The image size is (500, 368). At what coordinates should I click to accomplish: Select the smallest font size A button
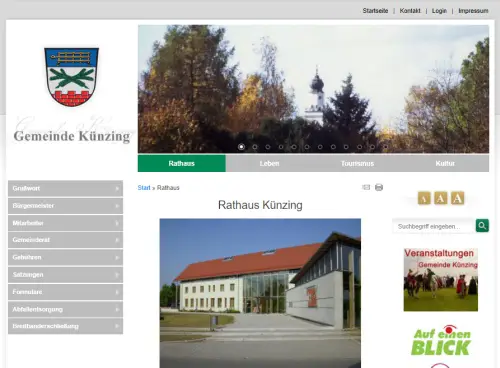pos(424,198)
